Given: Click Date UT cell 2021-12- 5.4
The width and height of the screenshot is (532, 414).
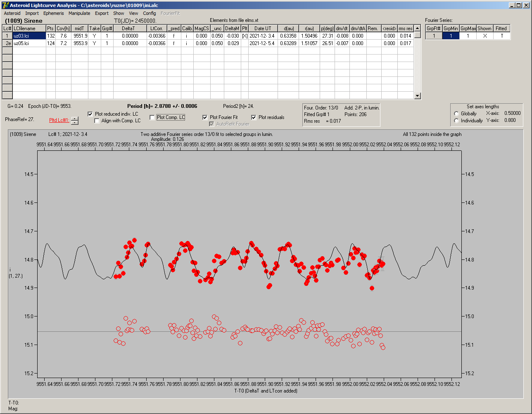Looking at the screenshot, I should [263, 43].
